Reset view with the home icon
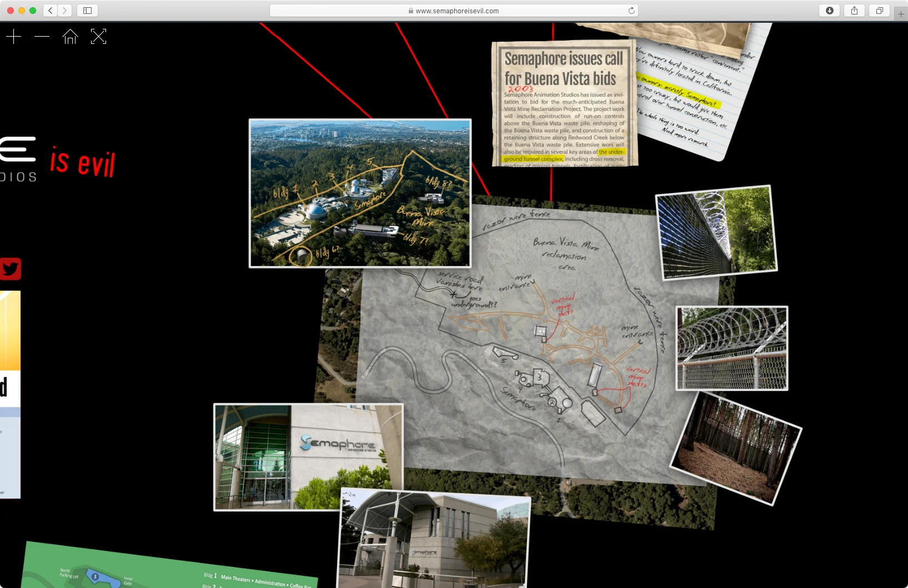The height and width of the screenshot is (588, 908). (70, 37)
